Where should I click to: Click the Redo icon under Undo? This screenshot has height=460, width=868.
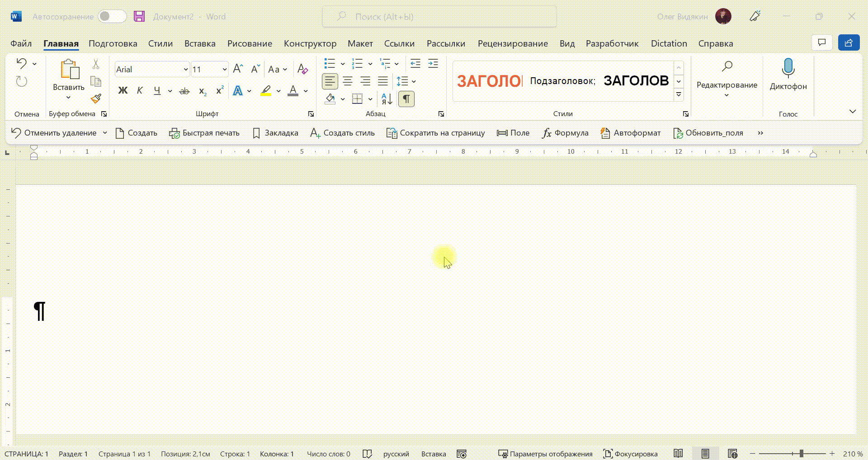tap(21, 81)
